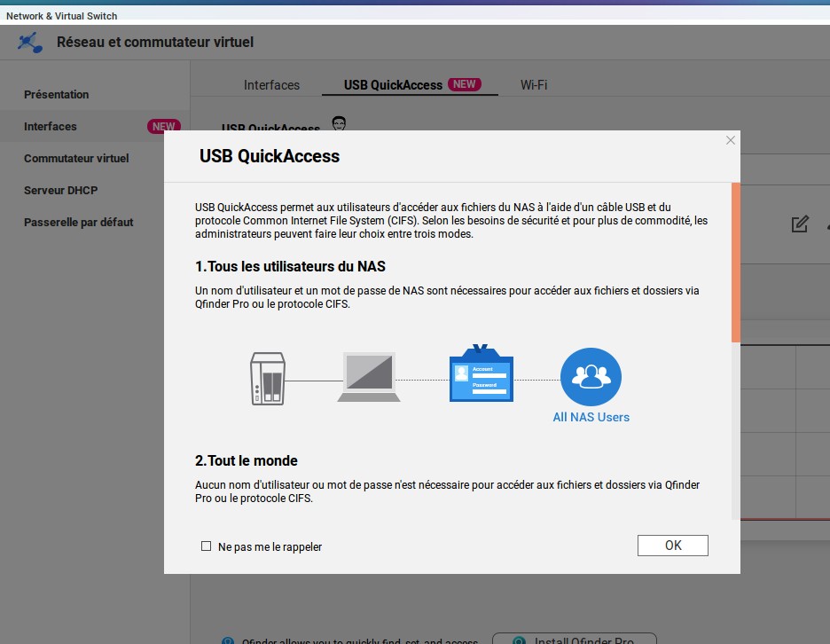
Task: Click the 'Network & Virtual Switch' window title
Action: click(x=61, y=16)
